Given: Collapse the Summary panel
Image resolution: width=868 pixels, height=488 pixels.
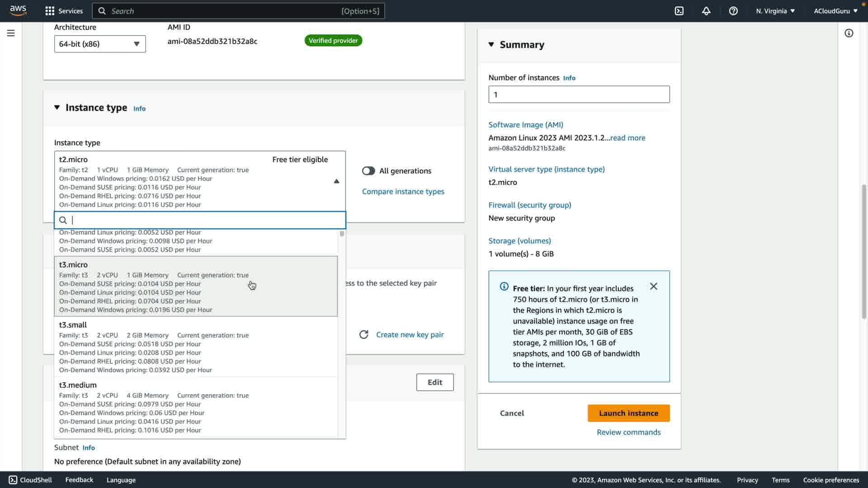Looking at the screenshot, I should (x=491, y=44).
